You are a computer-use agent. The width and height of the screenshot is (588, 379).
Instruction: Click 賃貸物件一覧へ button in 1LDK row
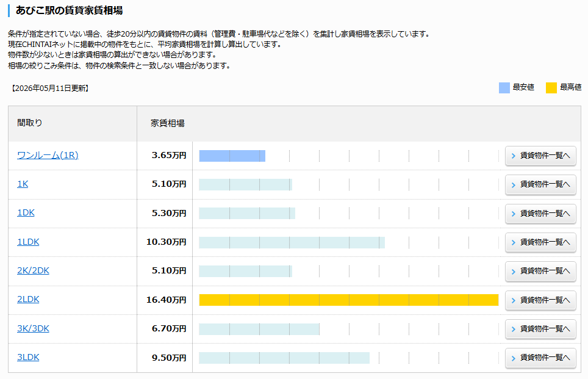click(x=540, y=242)
